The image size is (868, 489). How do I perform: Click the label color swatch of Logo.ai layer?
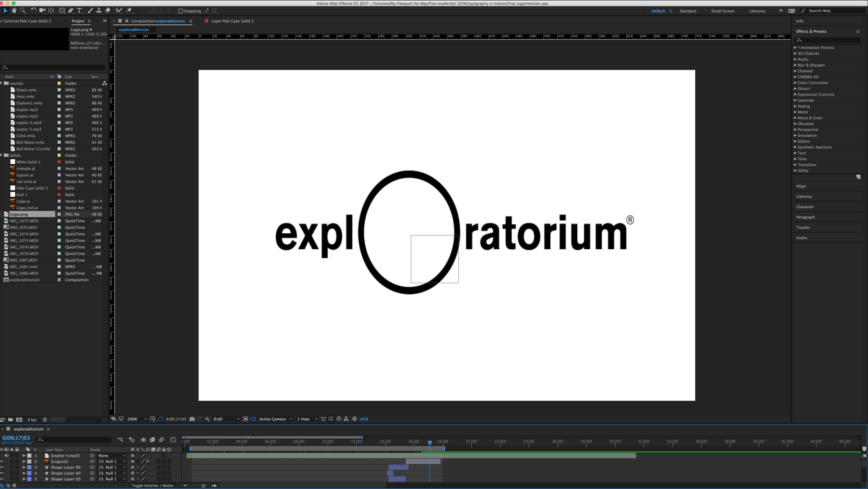tap(30, 461)
